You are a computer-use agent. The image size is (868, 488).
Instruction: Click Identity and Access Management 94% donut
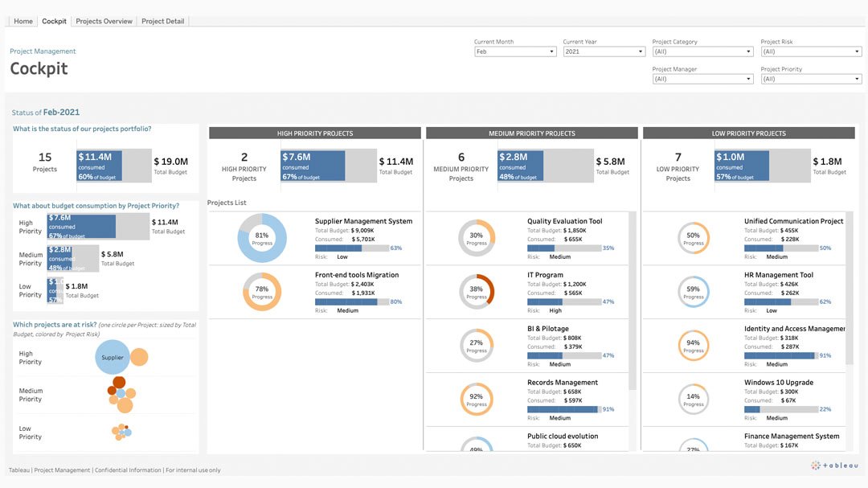click(693, 345)
